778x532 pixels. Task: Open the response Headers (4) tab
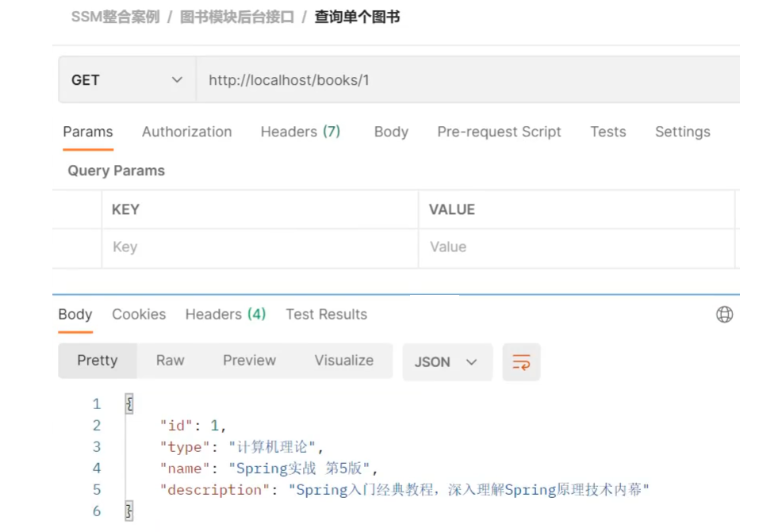(x=225, y=314)
